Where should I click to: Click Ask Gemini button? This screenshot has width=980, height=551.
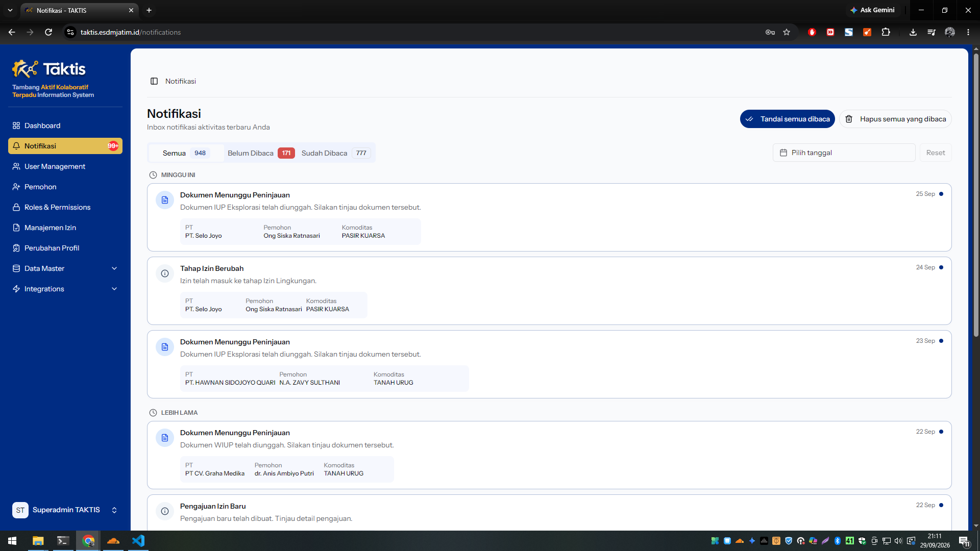[872, 10]
